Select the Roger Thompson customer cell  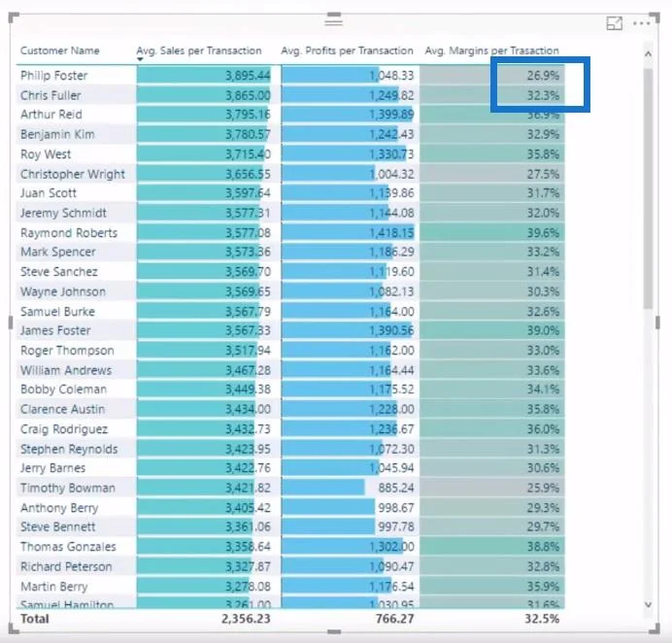pyautogui.click(x=67, y=351)
